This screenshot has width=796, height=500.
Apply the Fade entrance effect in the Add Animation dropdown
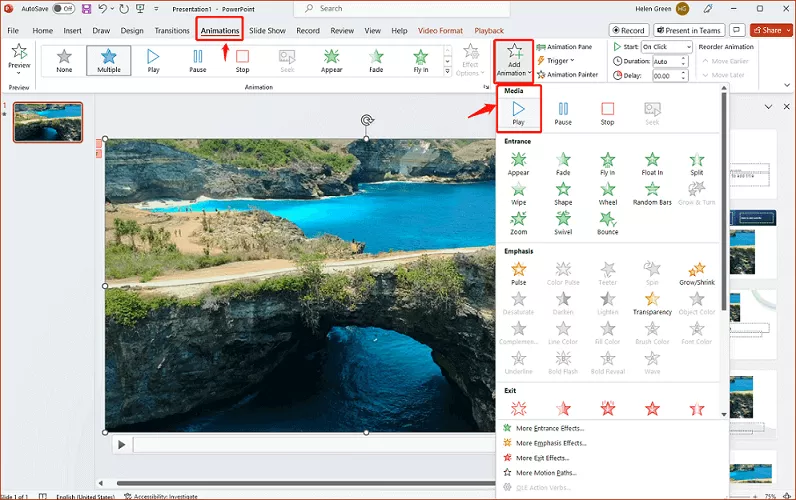click(x=562, y=164)
